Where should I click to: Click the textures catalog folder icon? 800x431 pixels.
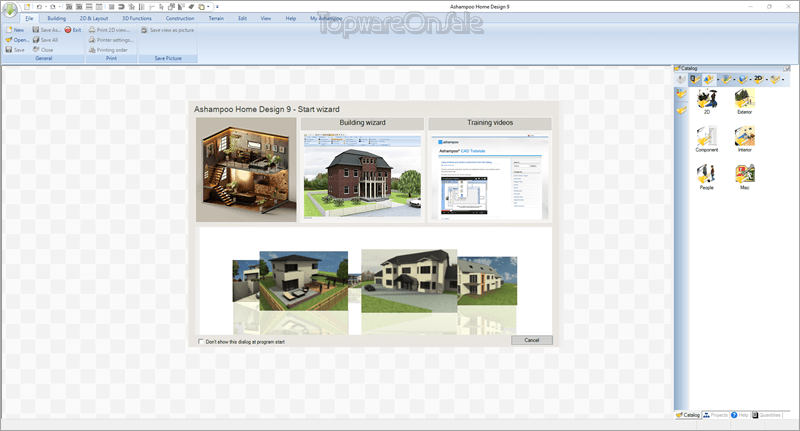727,79
